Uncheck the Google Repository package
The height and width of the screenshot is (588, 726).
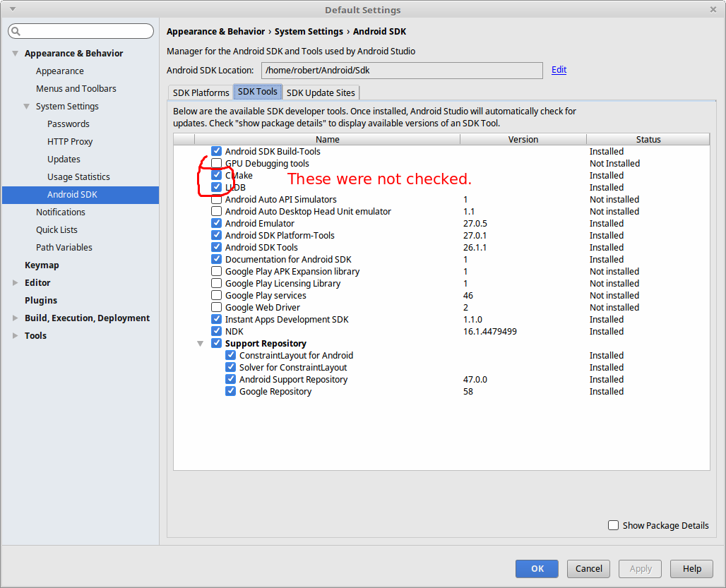click(x=230, y=391)
